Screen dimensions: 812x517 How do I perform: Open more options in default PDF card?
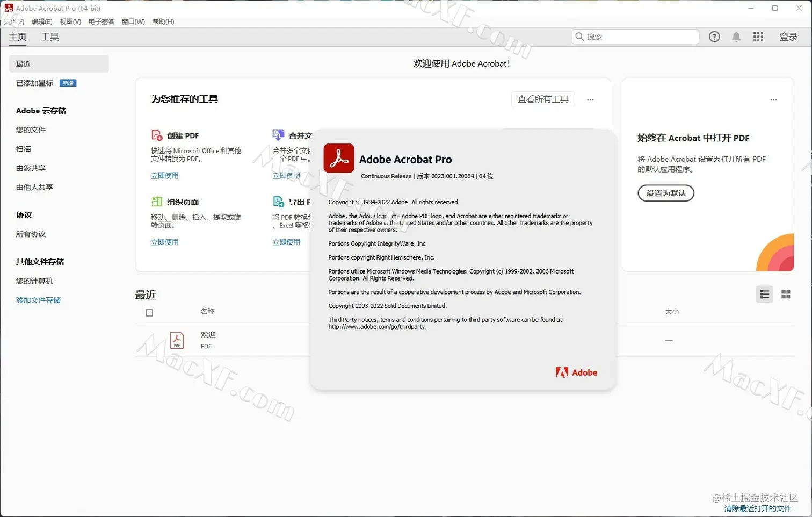pos(773,100)
